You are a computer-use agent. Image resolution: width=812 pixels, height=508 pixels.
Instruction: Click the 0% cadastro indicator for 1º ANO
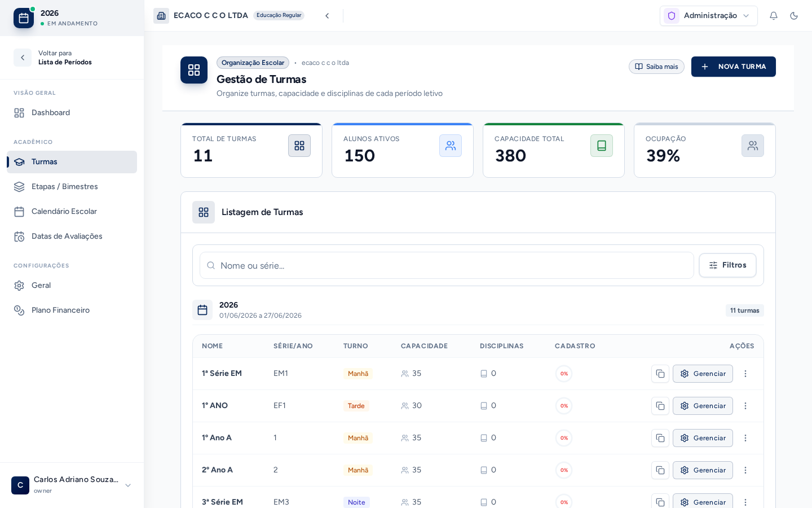pyautogui.click(x=564, y=406)
